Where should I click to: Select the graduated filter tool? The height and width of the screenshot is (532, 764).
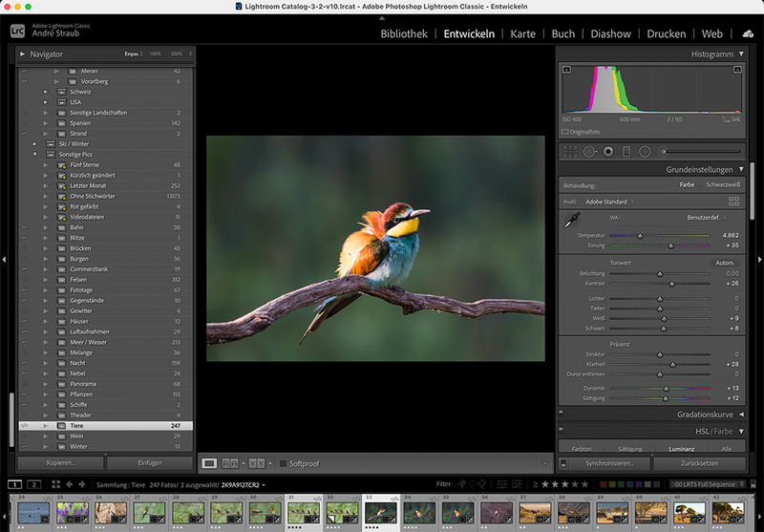pyautogui.click(x=626, y=151)
